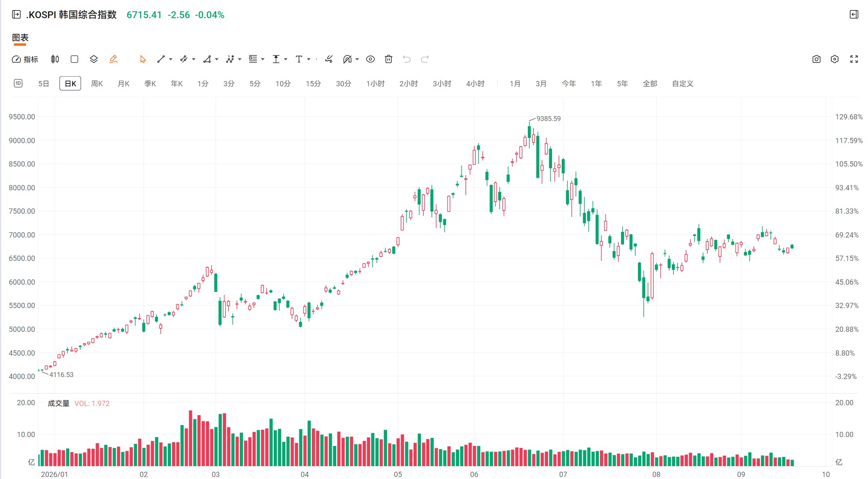Viewport: 868px width, 479px height.
Task: Select the 1年 time range
Action: 596,83
